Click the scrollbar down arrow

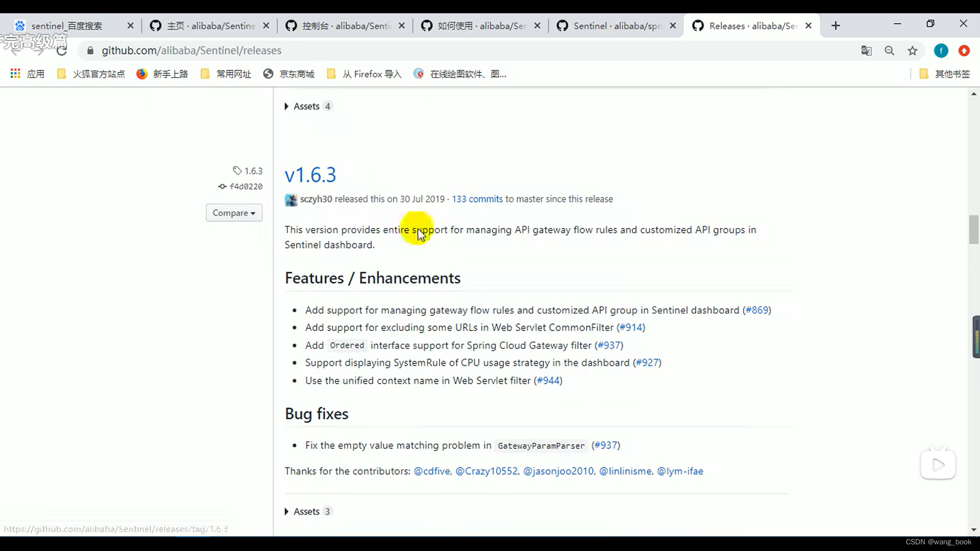click(974, 530)
